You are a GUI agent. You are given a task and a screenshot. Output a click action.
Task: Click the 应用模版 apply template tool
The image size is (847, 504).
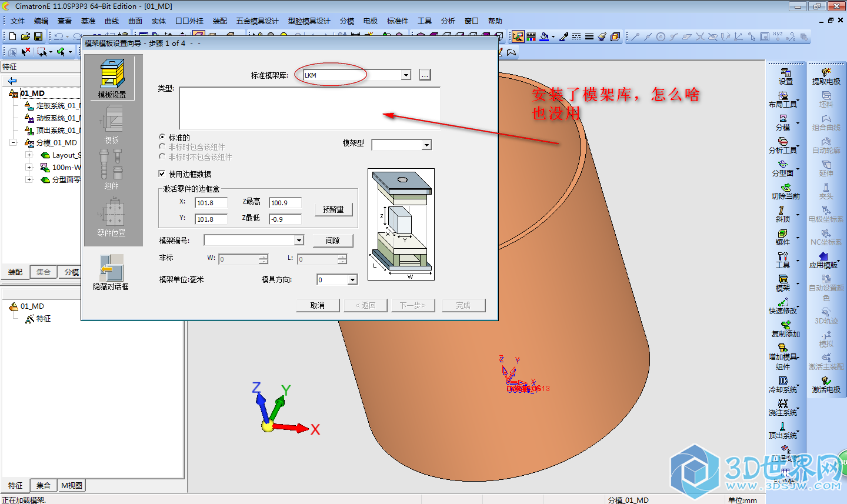click(x=823, y=260)
